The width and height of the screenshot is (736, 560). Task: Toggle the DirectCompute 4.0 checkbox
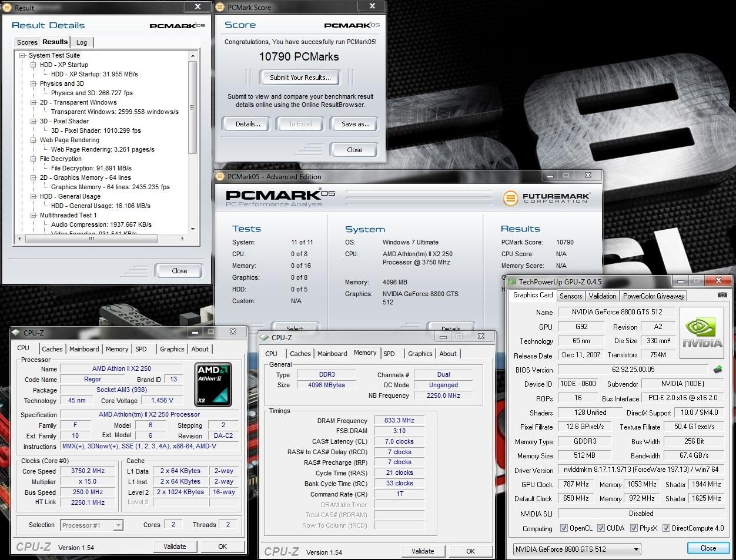coord(666,528)
